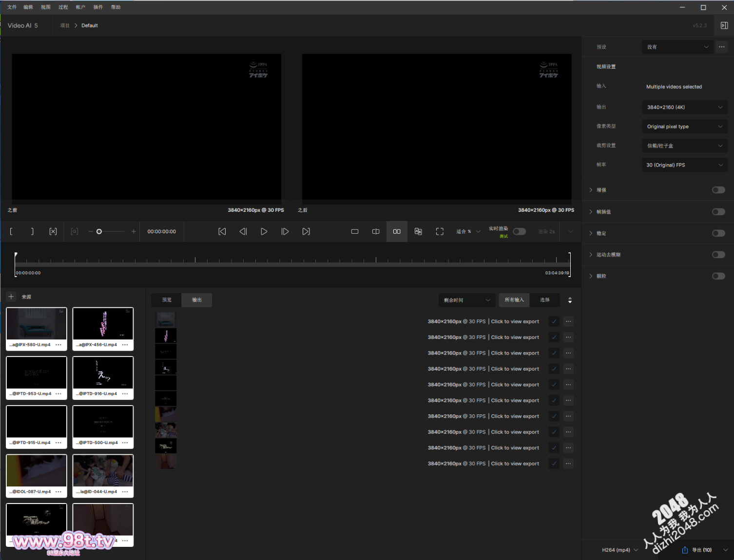This screenshot has height=560, width=734.
Task: Click the play button in playback controls
Action: [264, 232]
